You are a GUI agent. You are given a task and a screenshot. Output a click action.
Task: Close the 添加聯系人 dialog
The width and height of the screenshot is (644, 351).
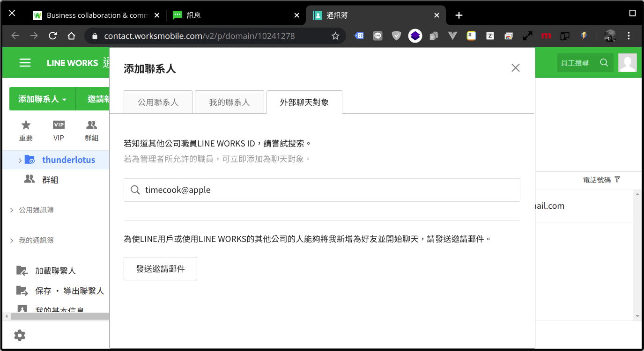516,68
